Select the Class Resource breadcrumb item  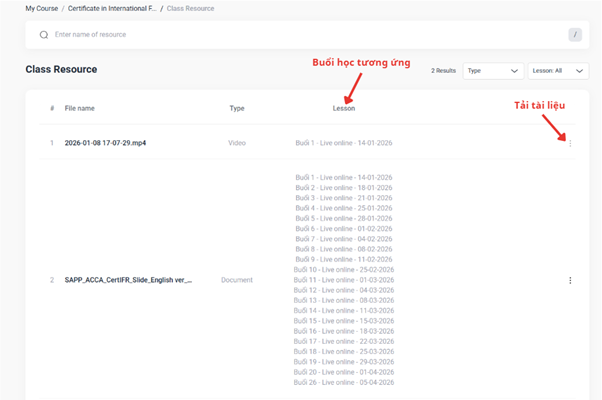pos(191,8)
